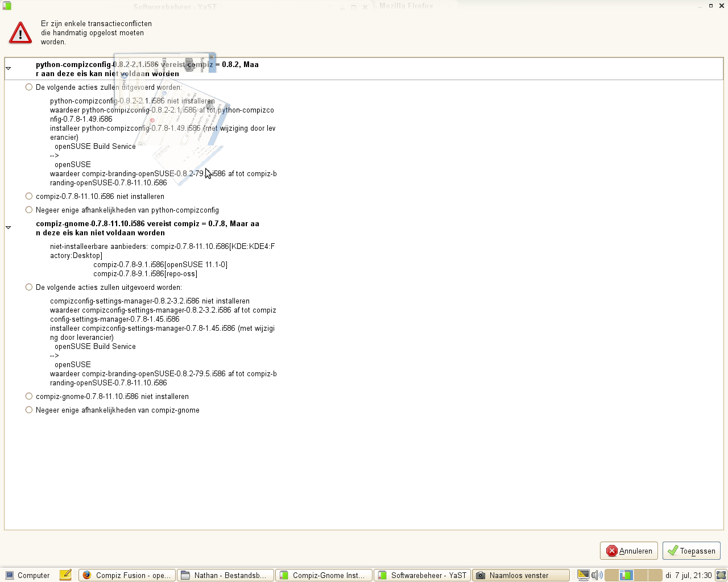Click text 'niet-installeerbare aanbieders: compiz-0.7.8-11.10.i586'
The image size is (728, 582).
pos(163,251)
